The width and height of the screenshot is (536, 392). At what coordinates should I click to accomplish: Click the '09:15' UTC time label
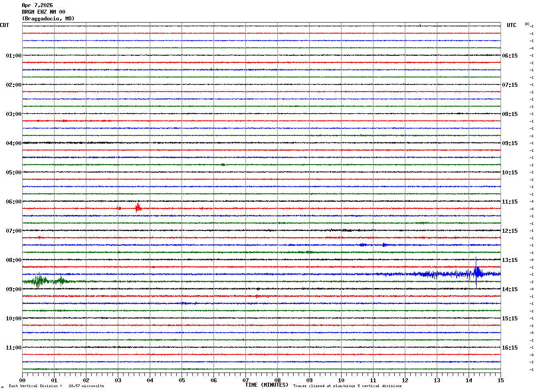pos(510,143)
